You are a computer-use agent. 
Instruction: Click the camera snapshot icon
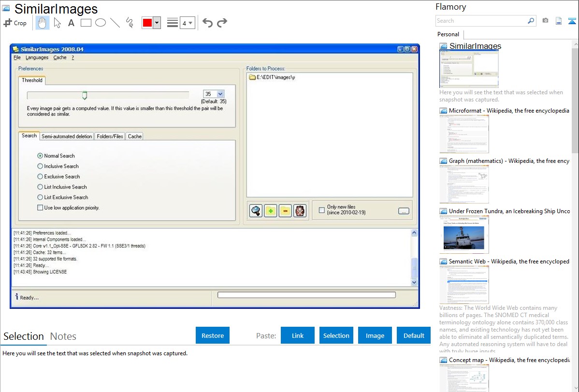pyautogui.click(x=545, y=21)
